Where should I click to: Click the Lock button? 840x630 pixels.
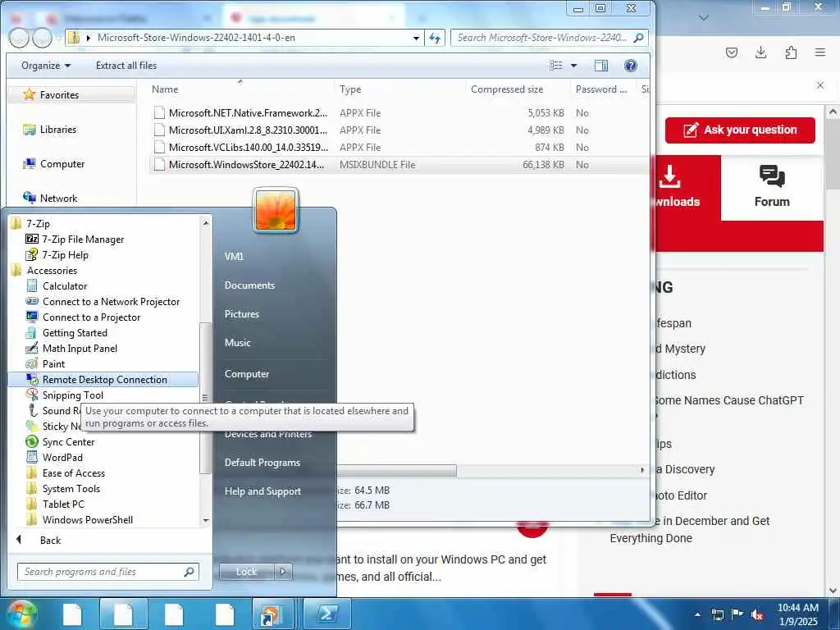coord(247,572)
